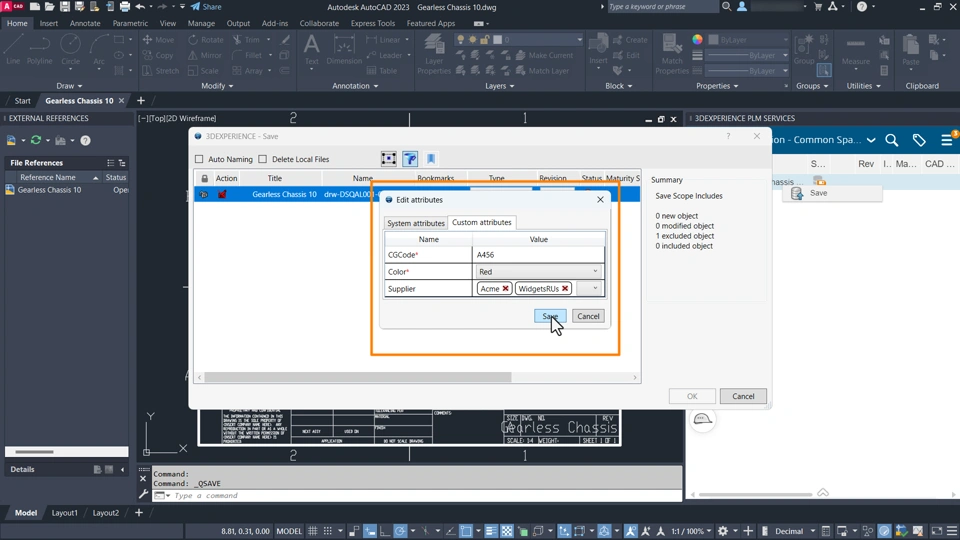Open the Common Space chevron dropdown
The height and width of the screenshot is (540, 960).
(x=871, y=140)
